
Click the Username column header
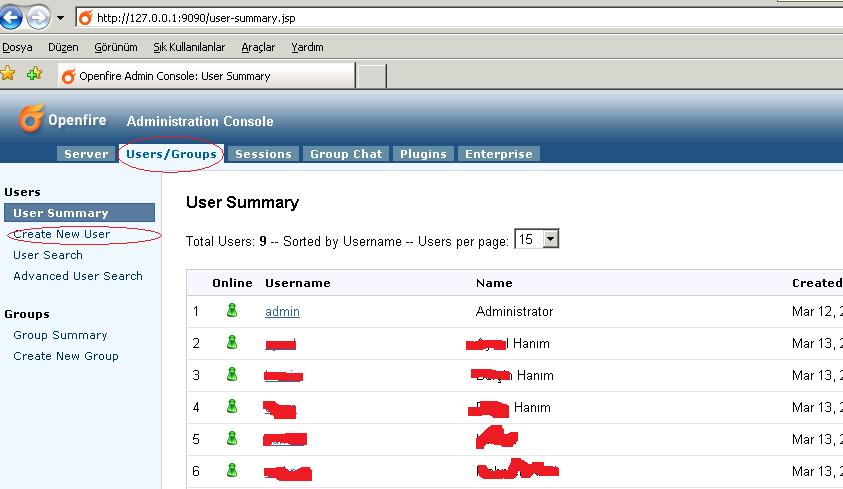[x=298, y=283]
